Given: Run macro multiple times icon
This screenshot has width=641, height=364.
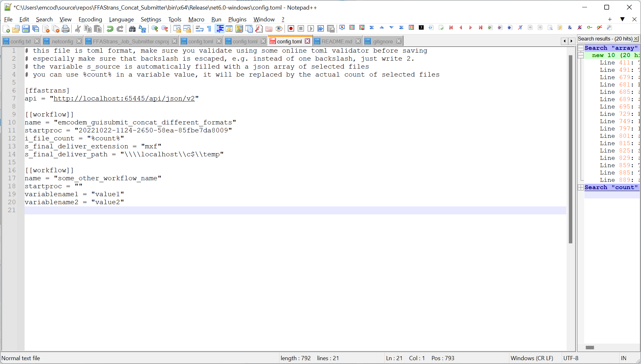Looking at the screenshot, I should pyautogui.click(x=321, y=29).
